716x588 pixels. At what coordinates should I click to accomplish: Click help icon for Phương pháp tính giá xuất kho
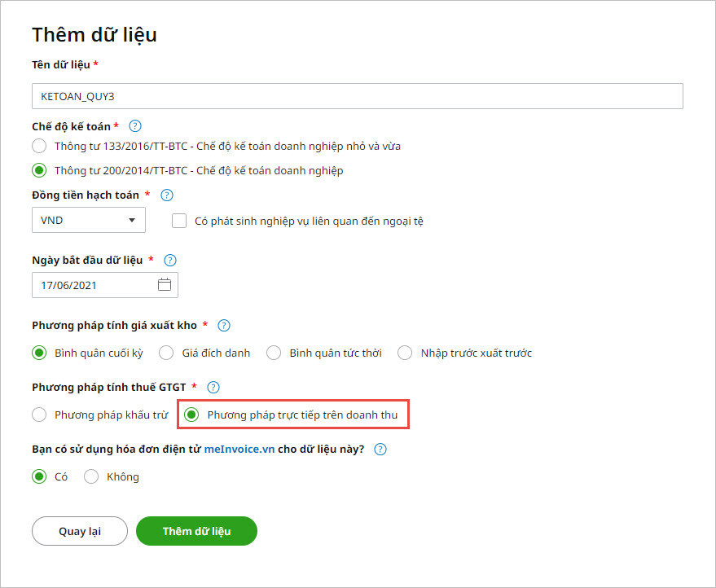tap(224, 326)
